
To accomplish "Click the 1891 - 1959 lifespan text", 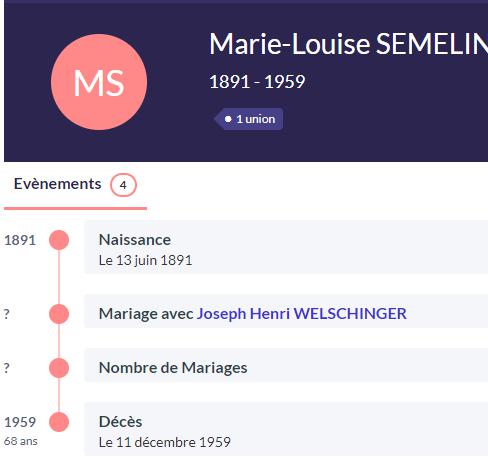I will click(x=257, y=82).
